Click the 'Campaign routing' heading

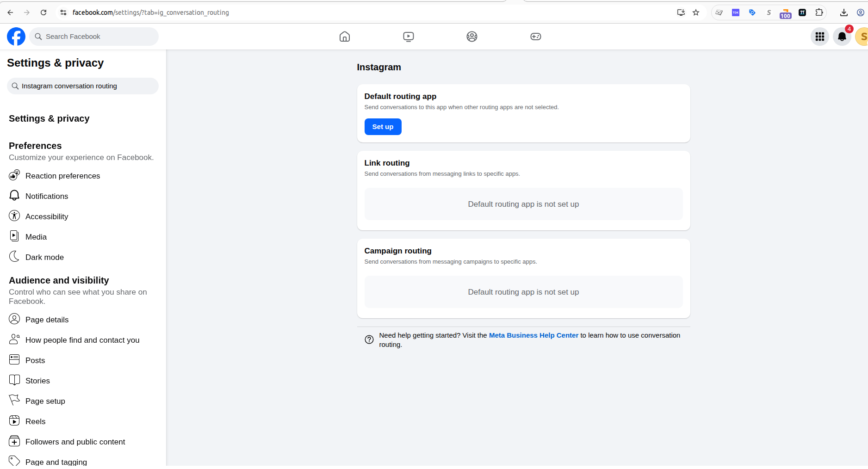click(398, 251)
